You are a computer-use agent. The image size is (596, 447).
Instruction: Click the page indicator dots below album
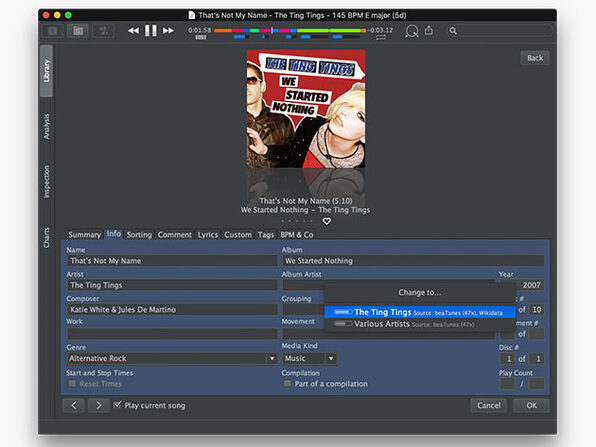[297, 221]
